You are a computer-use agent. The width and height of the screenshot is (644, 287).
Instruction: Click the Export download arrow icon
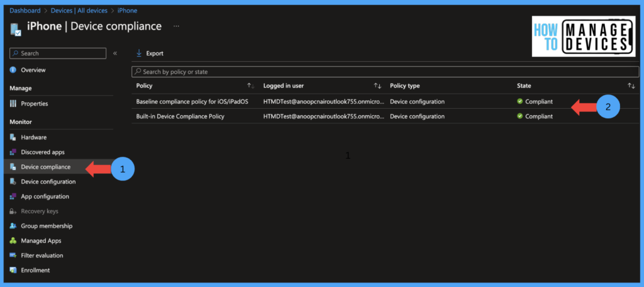(x=139, y=53)
